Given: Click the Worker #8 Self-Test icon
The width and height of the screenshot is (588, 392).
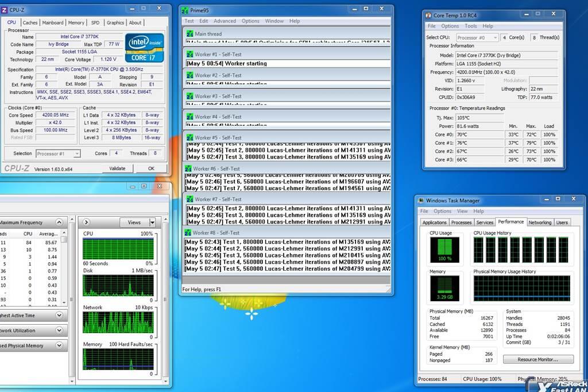Looking at the screenshot, I should coord(188,233).
